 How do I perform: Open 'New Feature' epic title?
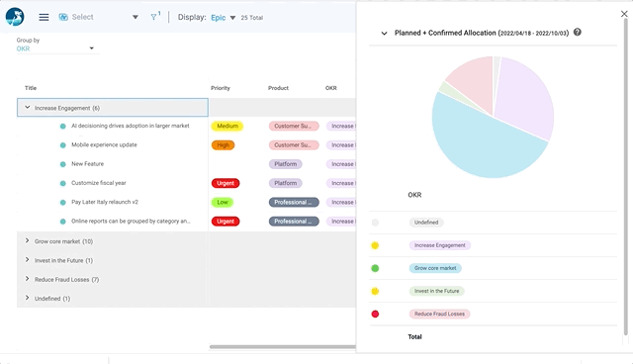tap(88, 164)
